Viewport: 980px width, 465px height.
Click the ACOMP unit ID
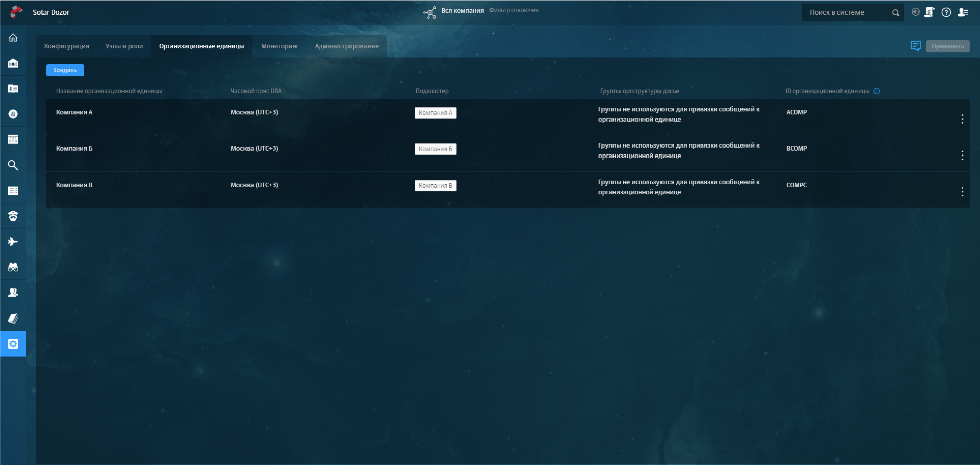tap(797, 112)
